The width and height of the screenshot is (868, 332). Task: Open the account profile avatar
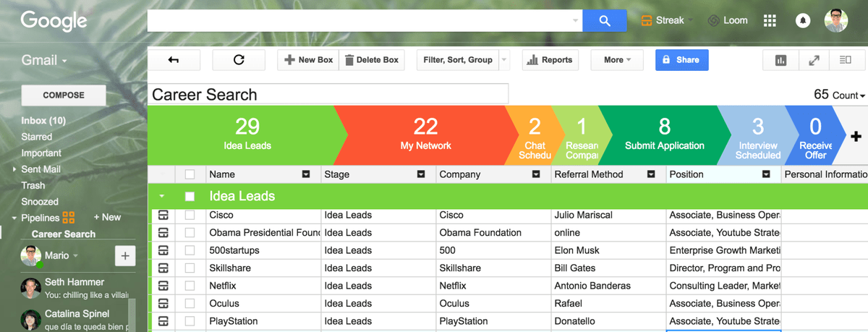click(x=836, y=20)
